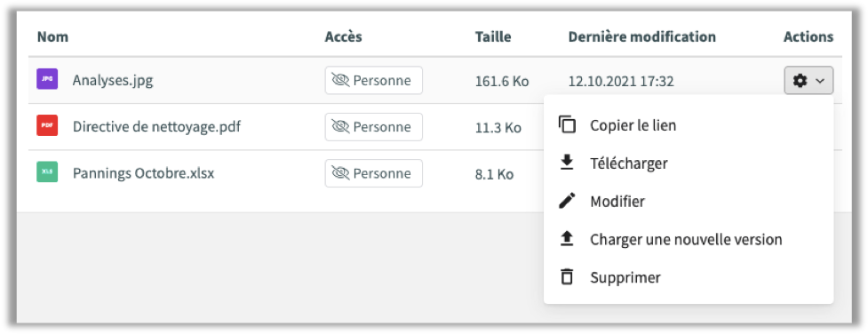Toggle access for Pannings Octobre.xlsx
This screenshot has height=335, width=868.
pos(374,174)
